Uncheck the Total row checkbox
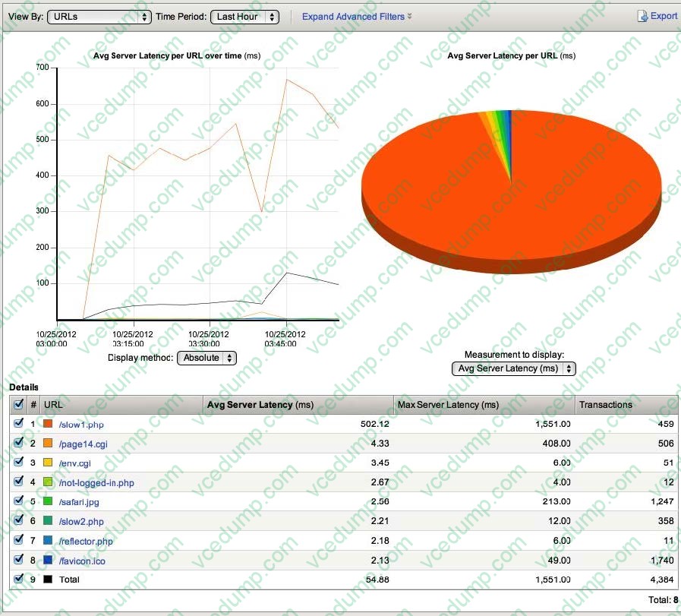Viewport: 681px width, 616px height. [19, 579]
